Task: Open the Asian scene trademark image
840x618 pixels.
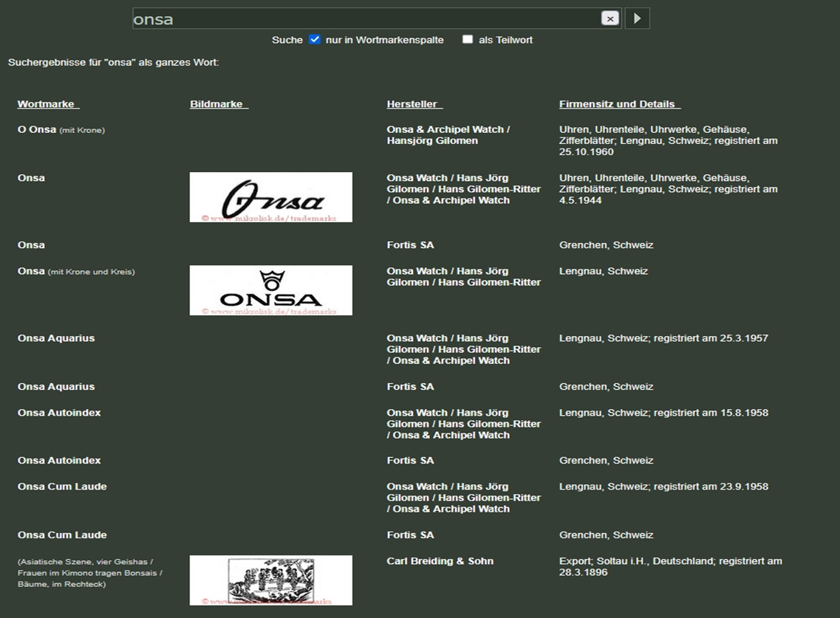Action: coord(270,580)
